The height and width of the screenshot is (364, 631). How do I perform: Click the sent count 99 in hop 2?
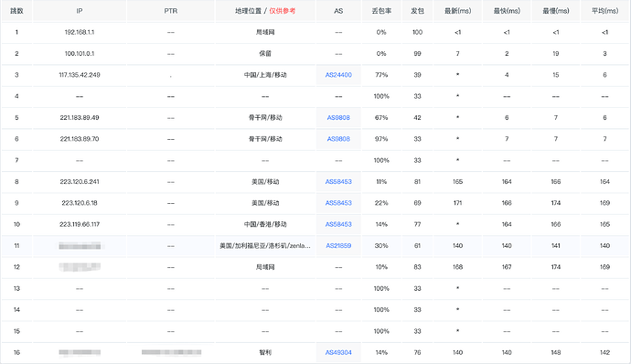point(417,54)
